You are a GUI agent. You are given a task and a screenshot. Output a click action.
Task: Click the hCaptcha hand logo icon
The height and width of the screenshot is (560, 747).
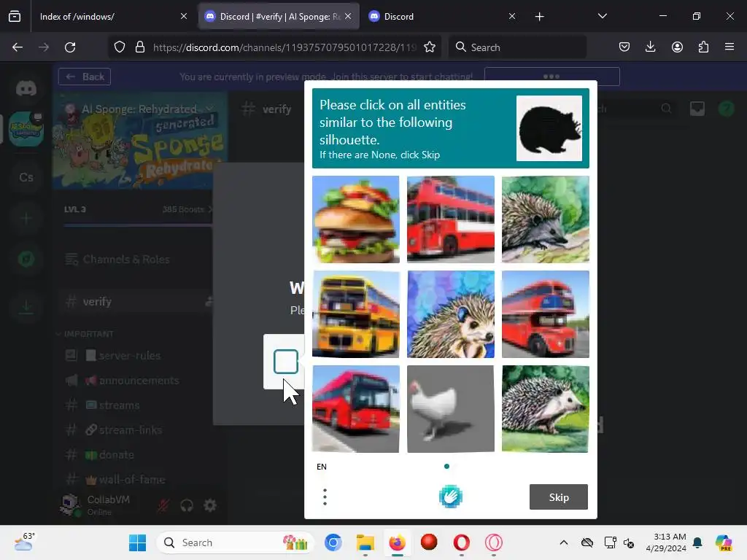point(450,497)
